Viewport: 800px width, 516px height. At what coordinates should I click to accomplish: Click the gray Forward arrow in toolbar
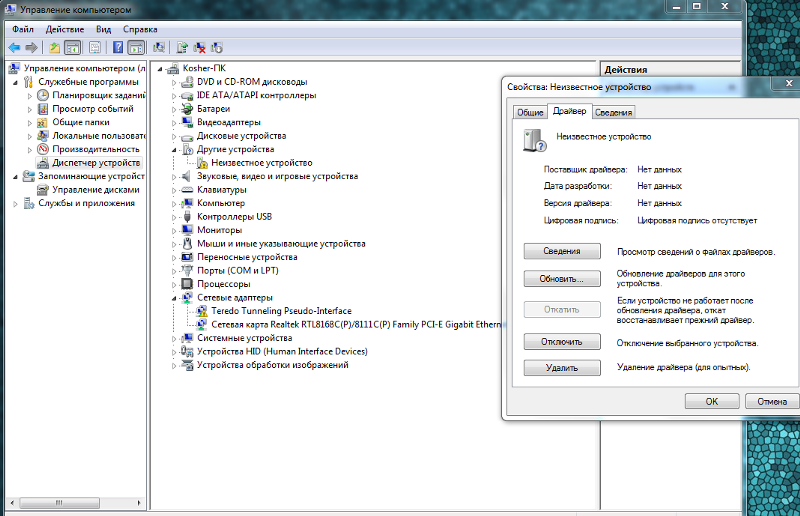(31, 48)
